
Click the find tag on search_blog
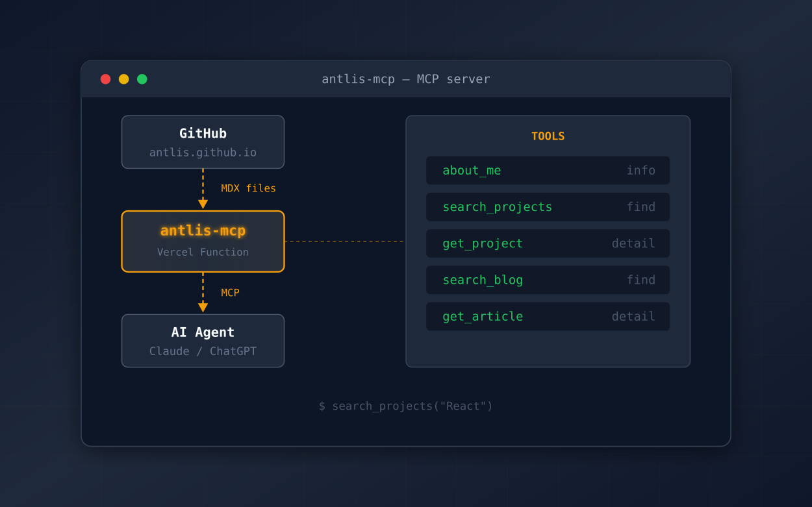[641, 280]
